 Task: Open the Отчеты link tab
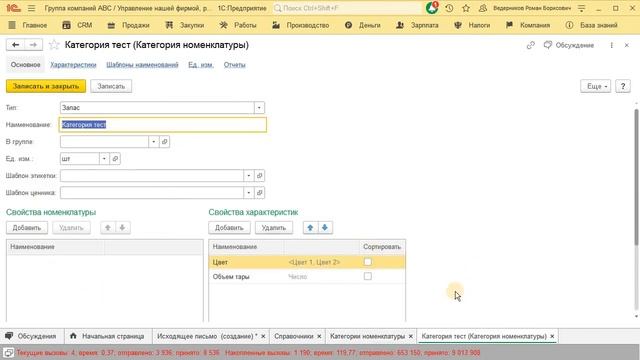[235, 65]
